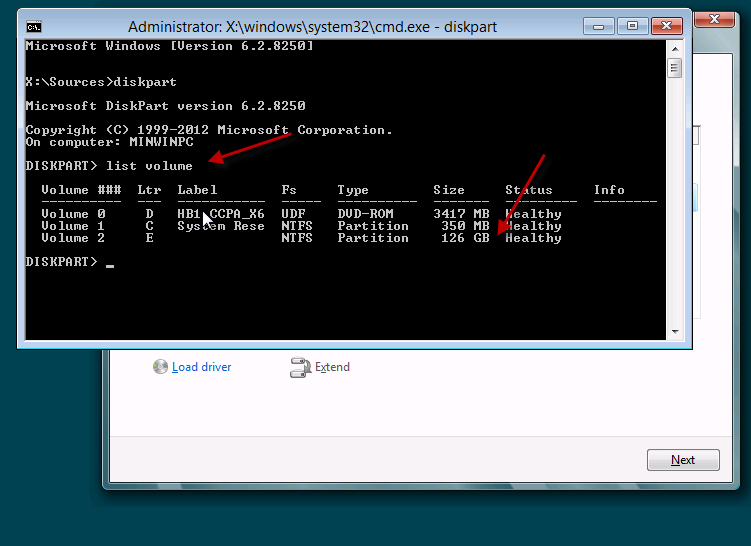The height and width of the screenshot is (546, 751).
Task: Click the Volume 0 DVD-ROM row
Action: click(300, 214)
